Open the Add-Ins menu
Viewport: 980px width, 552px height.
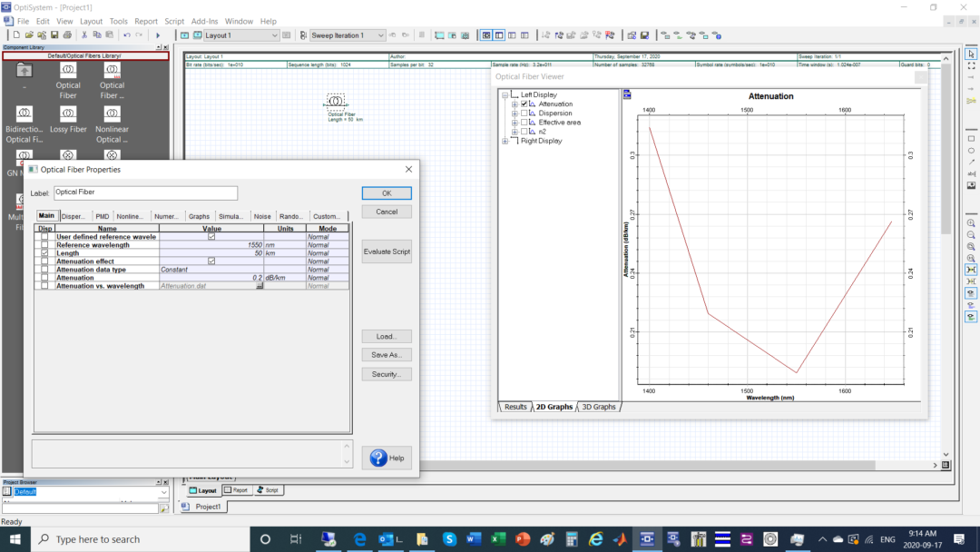click(x=204, y=21)
